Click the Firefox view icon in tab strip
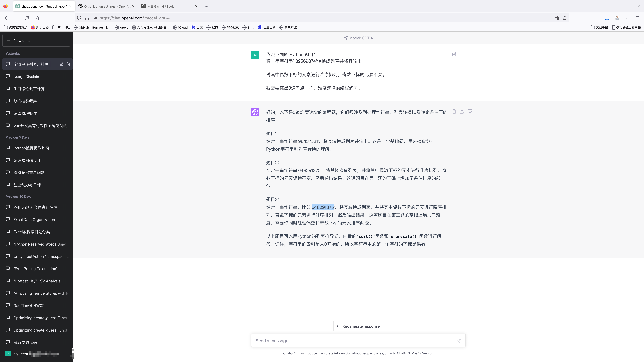 pyautogui.click(x=5, y=6)
